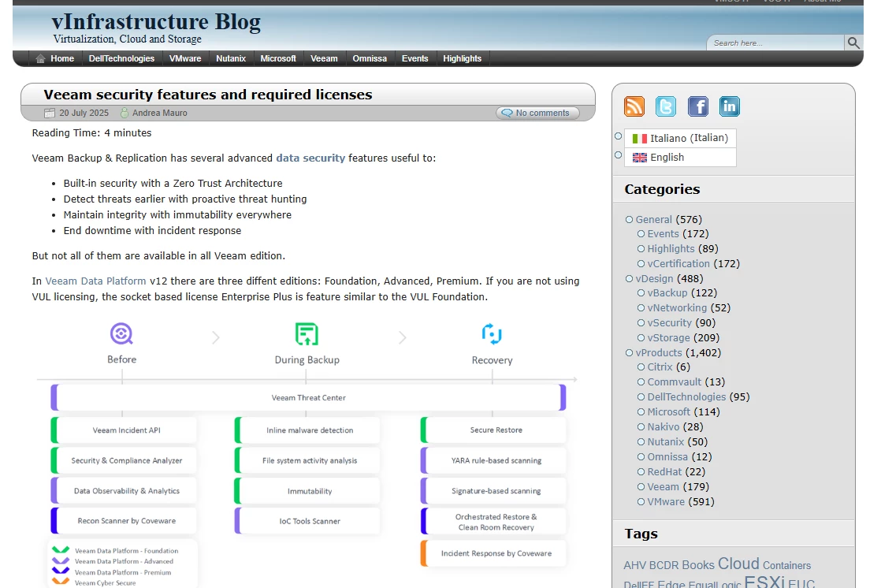Open the RedHat category
The height and width of the screenshot is (588, 881).
[664, 471]
